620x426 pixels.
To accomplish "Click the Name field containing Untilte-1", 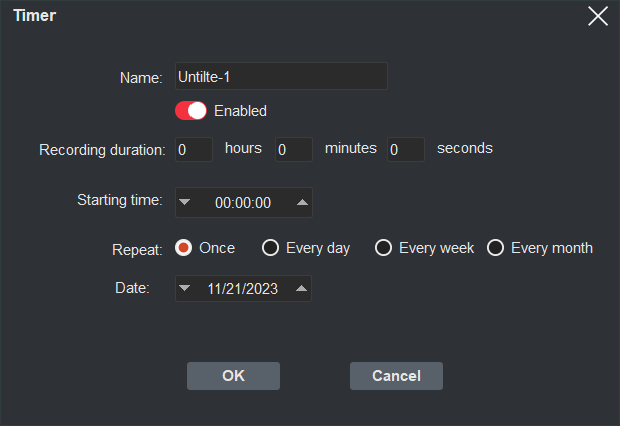I will 281,76.
